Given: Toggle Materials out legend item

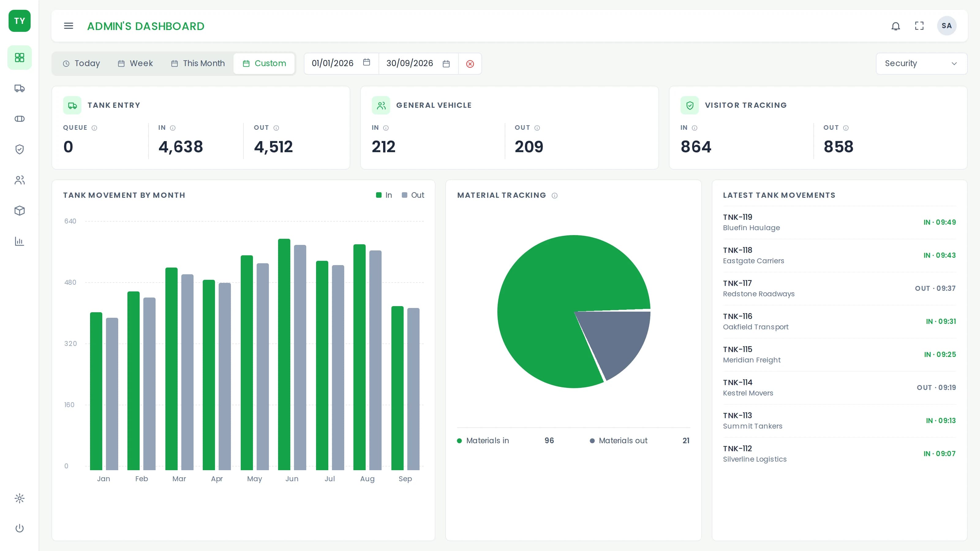Looking at the screenshot, I should [x=639, y=440].
